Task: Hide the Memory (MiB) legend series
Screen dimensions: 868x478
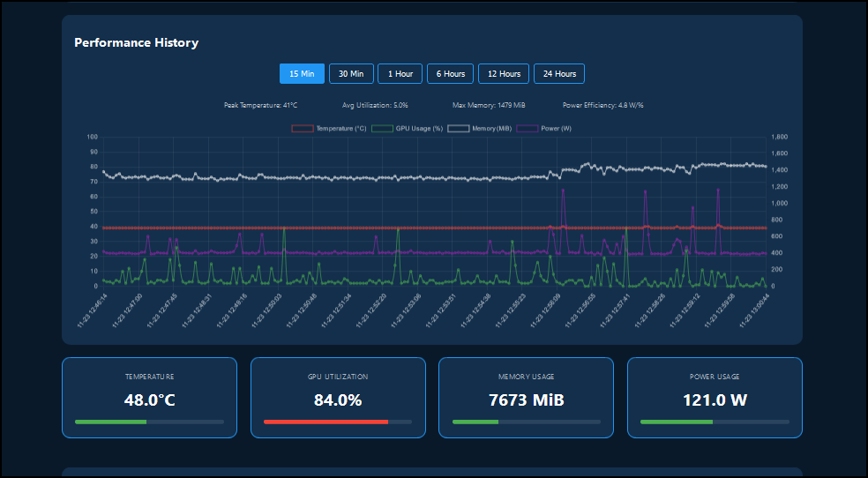Action: (479, 129)
